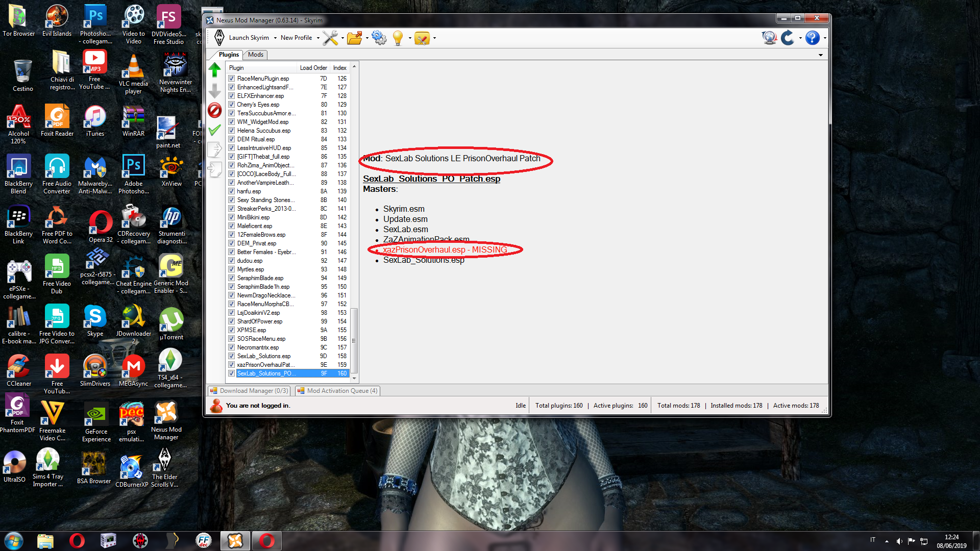The width and height of the screenshot is (980, 551).
Task: Select the SOSRaceMenu.esp plugin row
Action: [x=288, y=339]
